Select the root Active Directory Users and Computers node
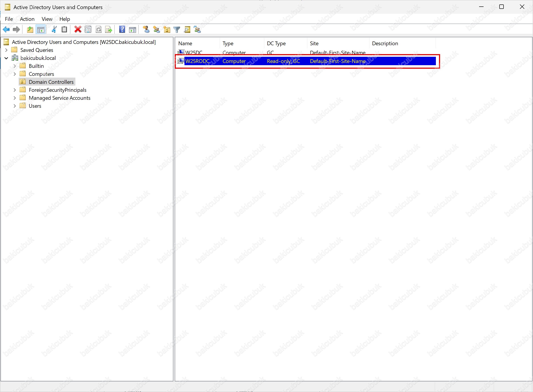Image resolution: width=533 pixels, height=392 pixels. pos(84,42)
